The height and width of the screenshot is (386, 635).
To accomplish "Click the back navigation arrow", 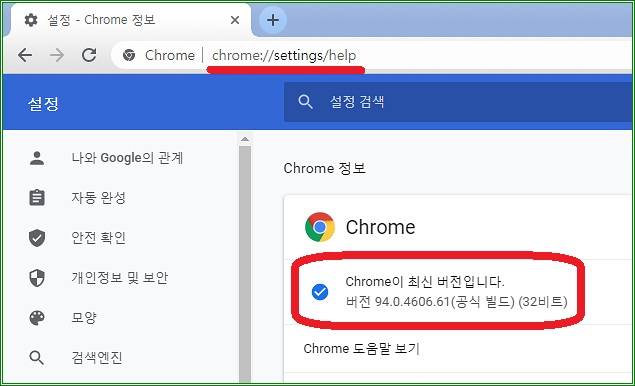I will [25, 55].
